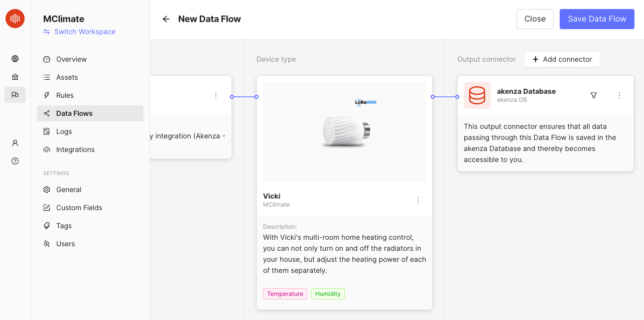
Task: Click the Rules lightning icon
Action: 47,95
